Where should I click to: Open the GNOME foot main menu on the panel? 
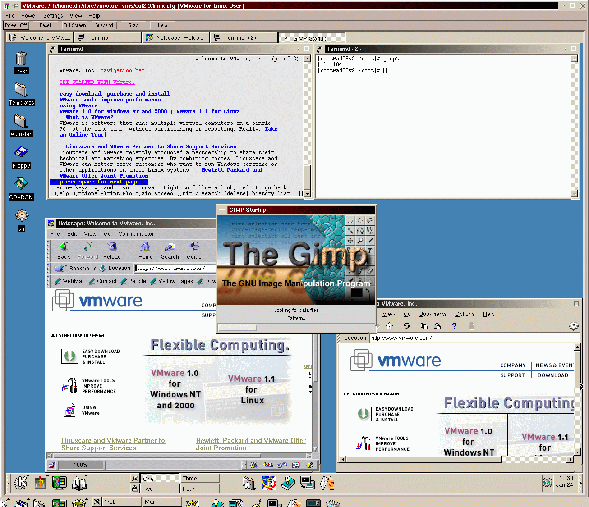click(x=21, y=483)
